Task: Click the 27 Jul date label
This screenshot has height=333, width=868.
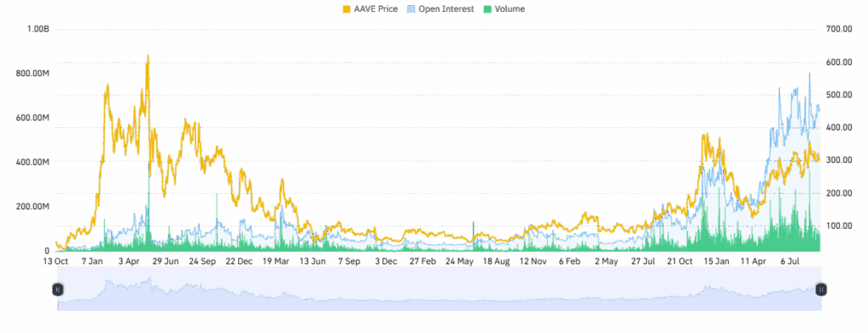Action: click(643, 261)
